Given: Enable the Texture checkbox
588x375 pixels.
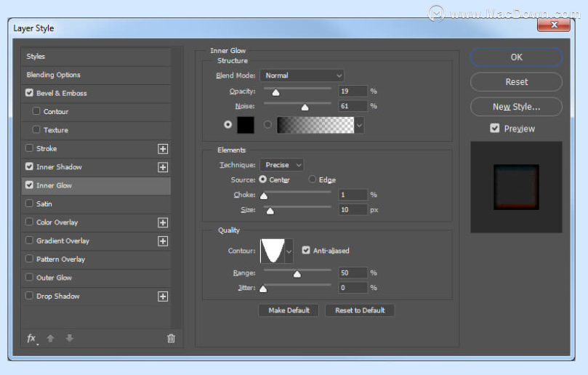Looking at the screenshot, I should 36,129.
